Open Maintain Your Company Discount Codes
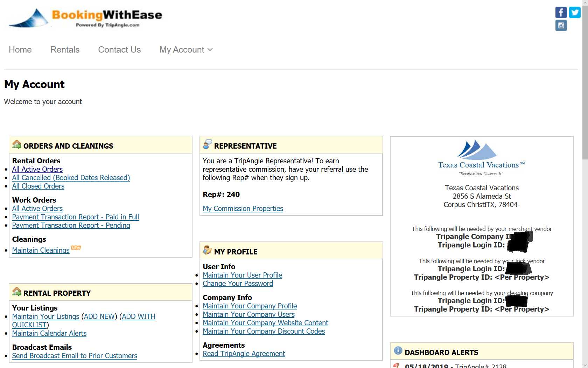 [x=264, y=331]
